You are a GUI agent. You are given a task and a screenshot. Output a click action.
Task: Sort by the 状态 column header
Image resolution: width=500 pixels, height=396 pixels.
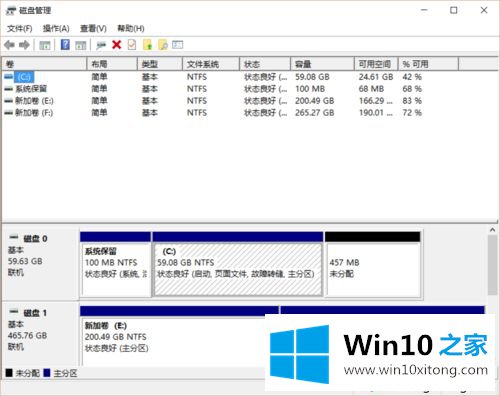265,64
